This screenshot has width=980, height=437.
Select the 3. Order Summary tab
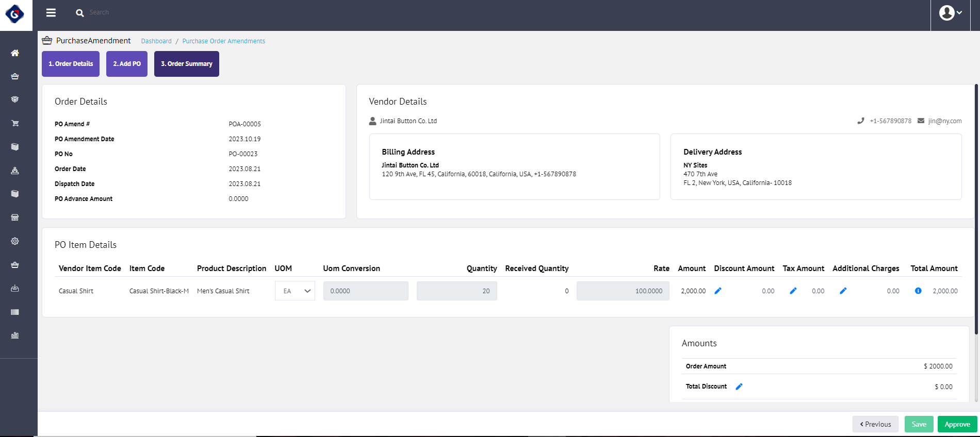point(187,64)
